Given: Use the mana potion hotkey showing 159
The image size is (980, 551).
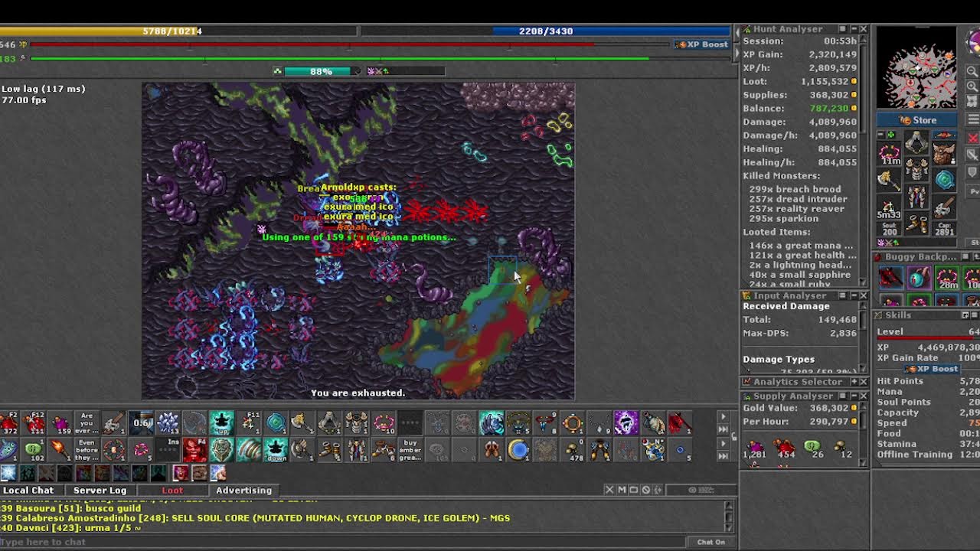Looking at the screenshot, I should (x=60, y=422).
